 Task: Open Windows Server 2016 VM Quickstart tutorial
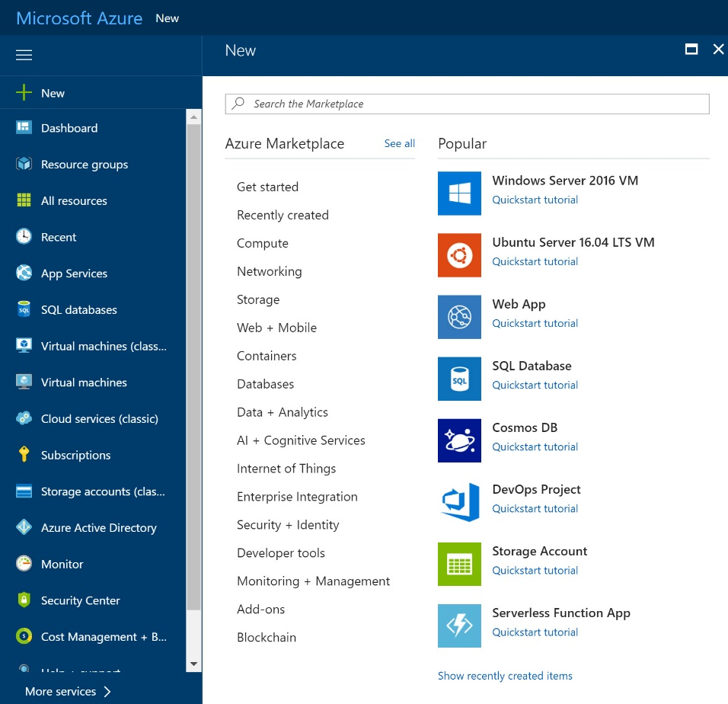click(x=535, y=200)
